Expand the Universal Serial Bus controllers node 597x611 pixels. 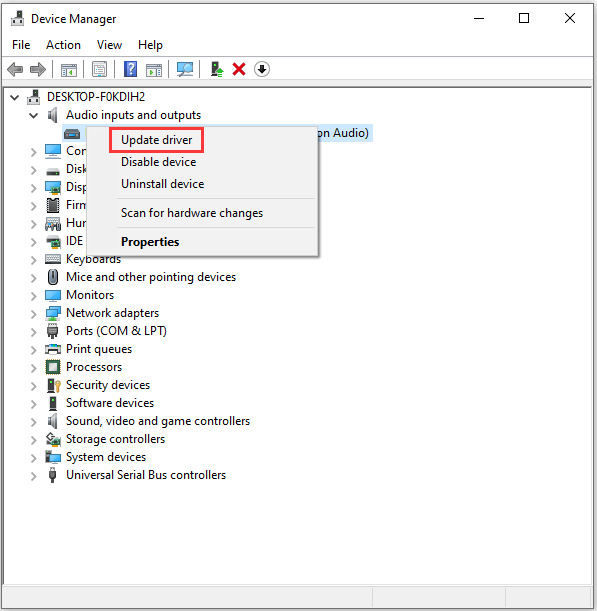coord(34,476)
